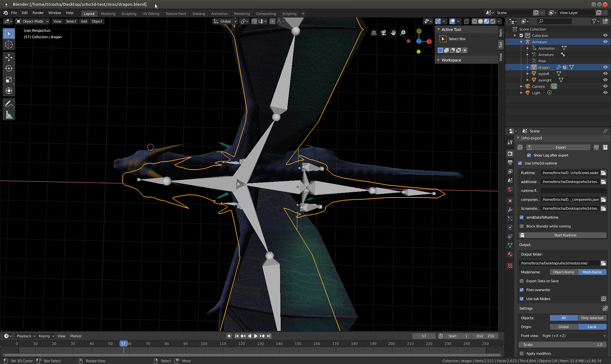Screen dimensions: 611x364
Task: Toggle perspective/orthographic grid view button
Action: (x=374, y=32)
